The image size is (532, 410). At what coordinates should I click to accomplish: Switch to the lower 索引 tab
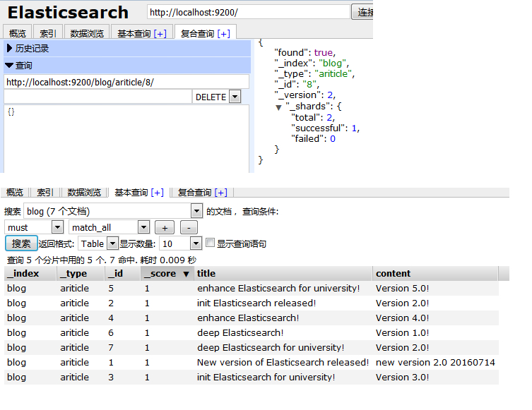(45, 193)
